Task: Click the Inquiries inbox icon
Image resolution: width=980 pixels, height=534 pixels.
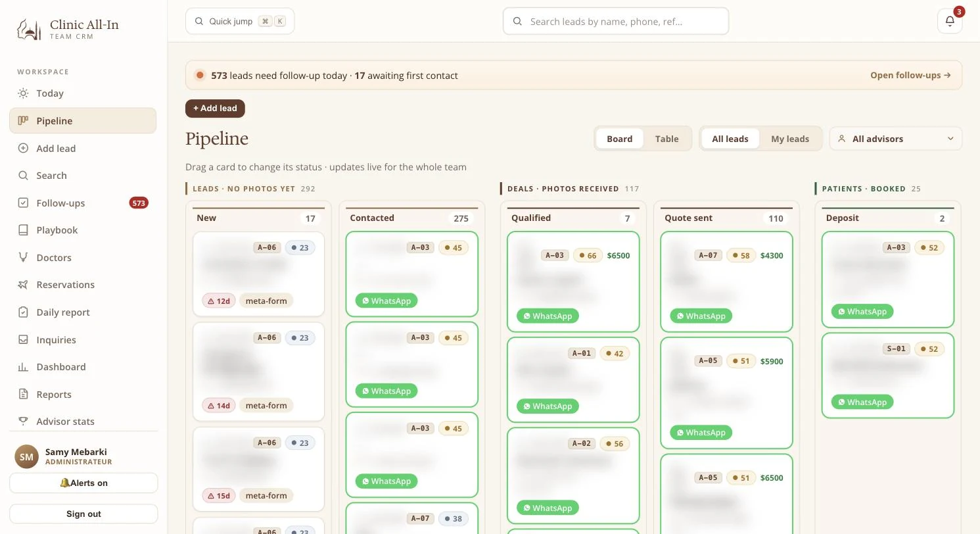Action: (23, 340)
